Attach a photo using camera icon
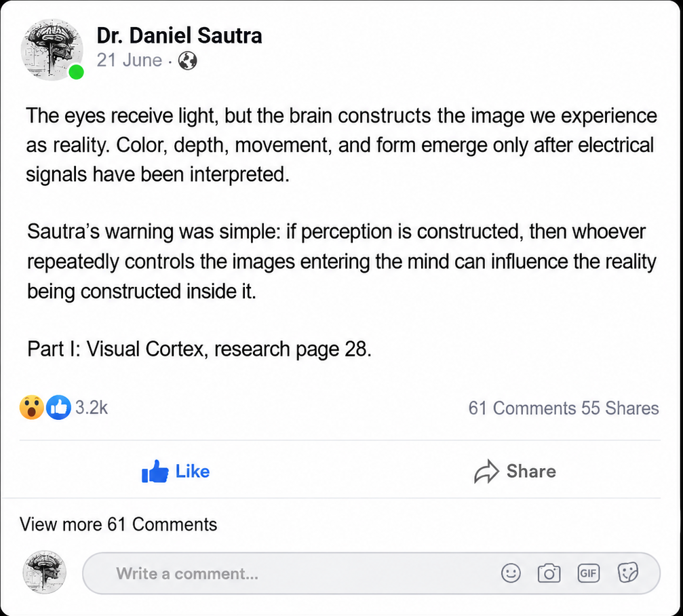The image size is (683, 616). (x=549, y=573)
